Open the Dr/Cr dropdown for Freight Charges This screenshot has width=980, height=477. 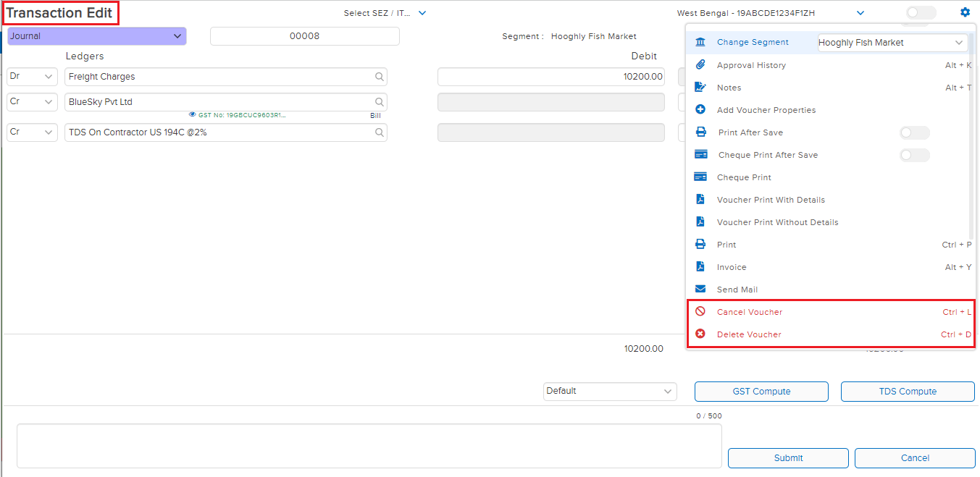pos(32,77)
